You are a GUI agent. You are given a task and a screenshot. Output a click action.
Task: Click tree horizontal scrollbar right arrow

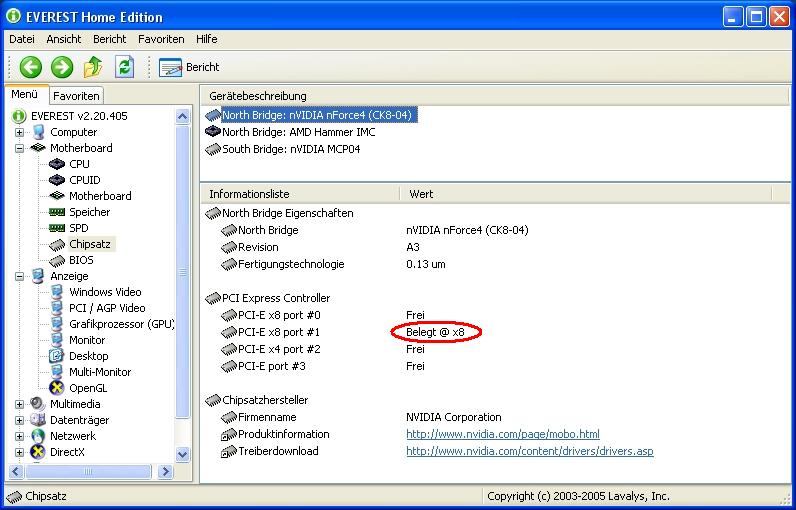point(164,471)
